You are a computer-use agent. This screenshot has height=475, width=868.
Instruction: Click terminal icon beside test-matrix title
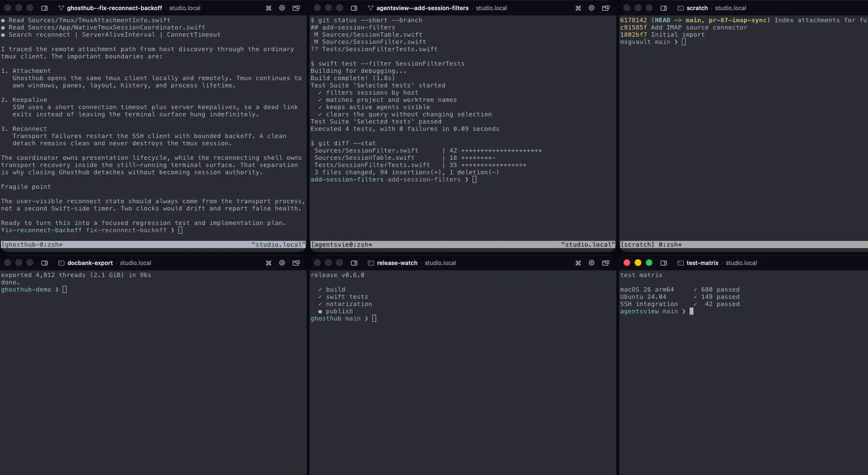(680, 263)
